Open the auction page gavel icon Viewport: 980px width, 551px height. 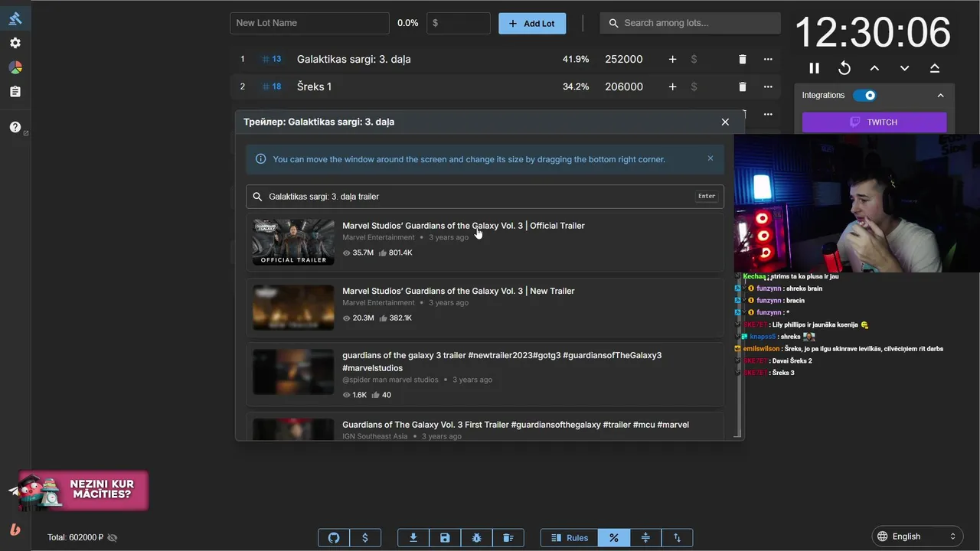coord(15,19)
